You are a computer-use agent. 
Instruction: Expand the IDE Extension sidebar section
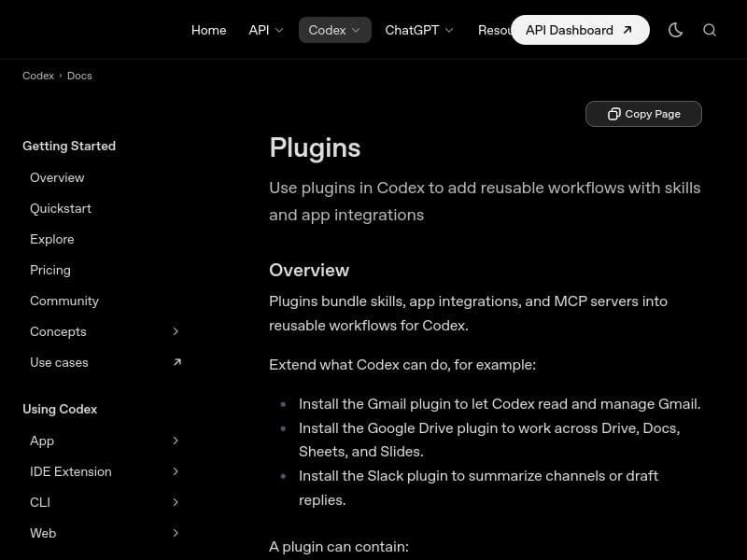[x=176, y=471]
